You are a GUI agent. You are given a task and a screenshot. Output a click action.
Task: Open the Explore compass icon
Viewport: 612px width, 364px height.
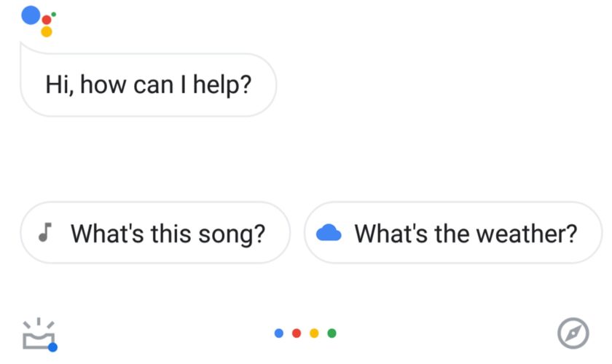(573, 333)
